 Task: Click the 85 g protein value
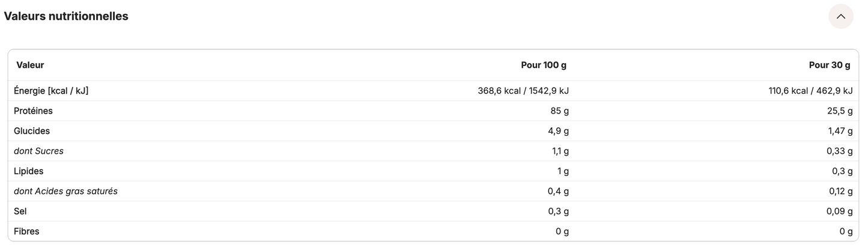click(559, 111)
